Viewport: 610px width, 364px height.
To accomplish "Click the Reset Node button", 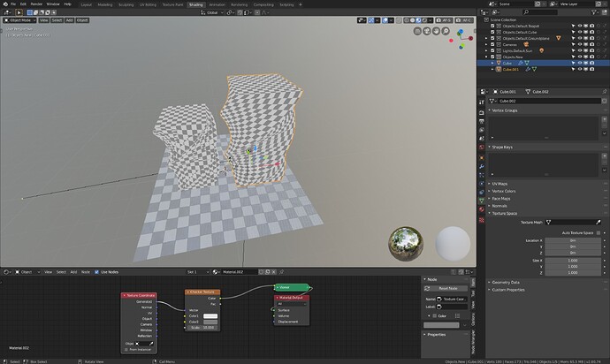I will (446, 289).
